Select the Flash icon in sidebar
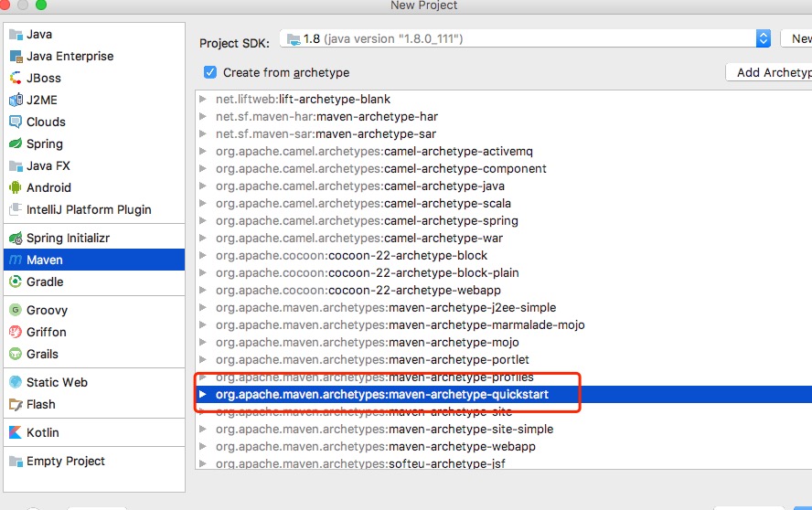The height and width of the screenshot is (510, 812). pos(16,404)
